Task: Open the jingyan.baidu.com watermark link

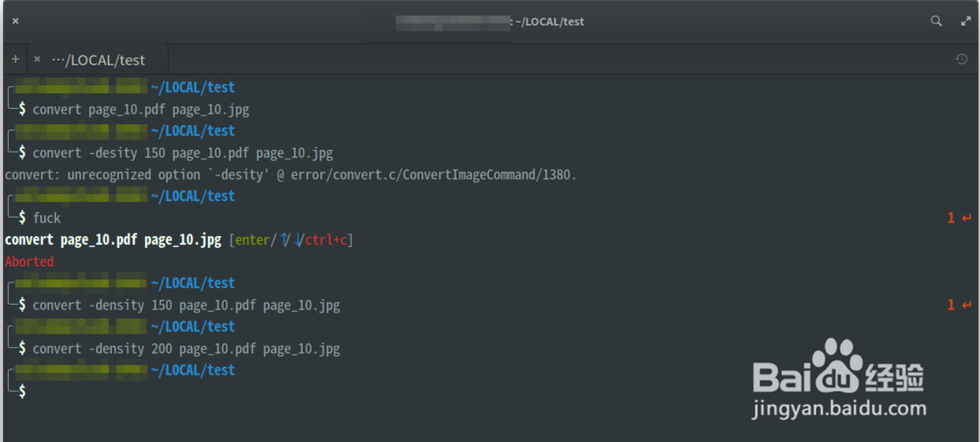Action: pos(839,409)
